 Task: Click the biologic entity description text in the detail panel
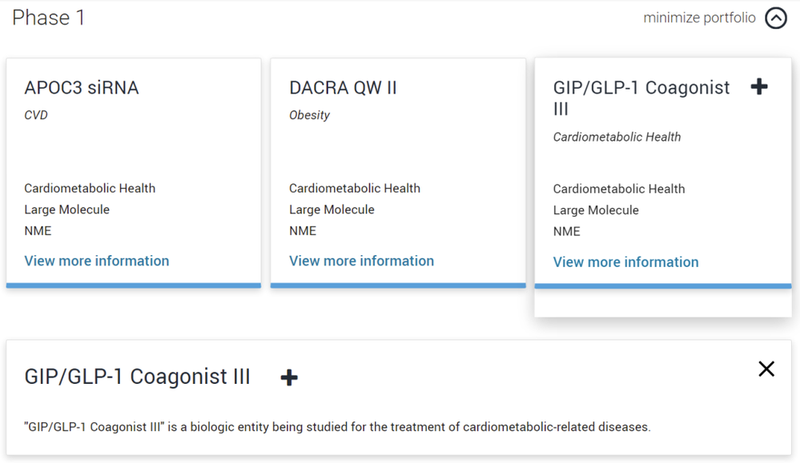pyautogui.click(x=337, y=427)
